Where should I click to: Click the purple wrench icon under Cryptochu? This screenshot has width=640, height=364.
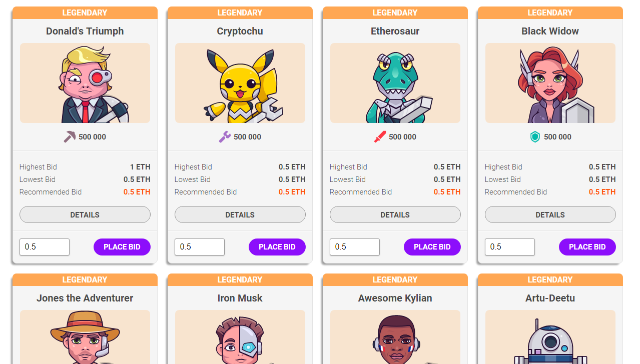(225, 136)
